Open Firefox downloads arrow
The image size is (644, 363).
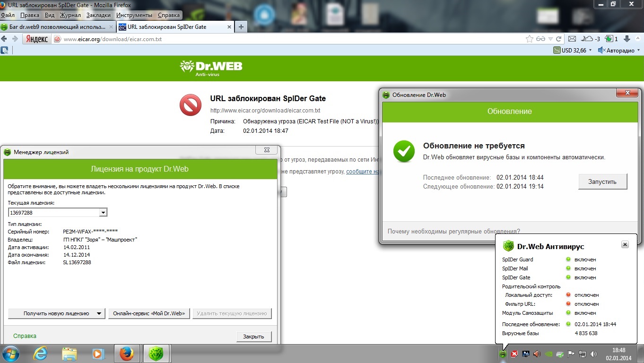pyautogui.click(x=627, y=39)
